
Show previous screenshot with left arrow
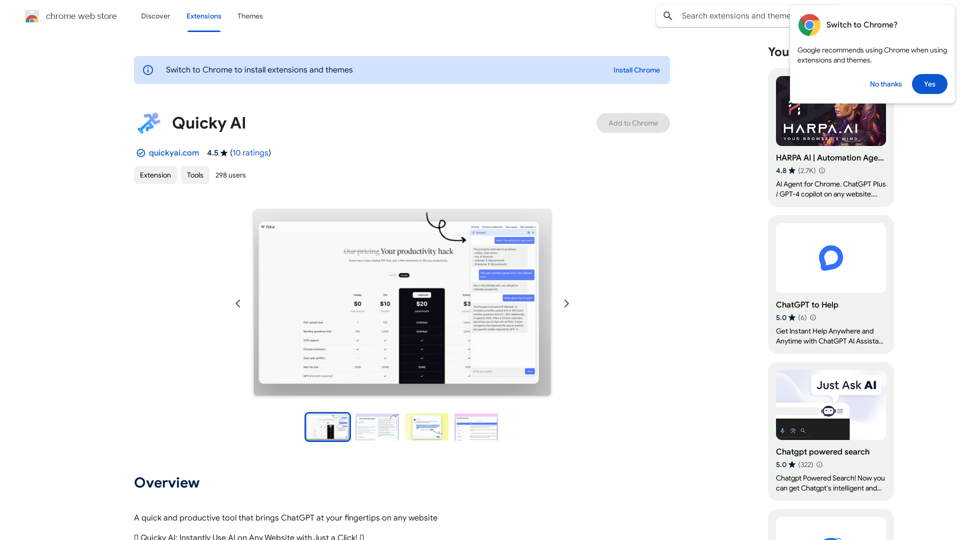pyautogui.click(x=238, y=304)
